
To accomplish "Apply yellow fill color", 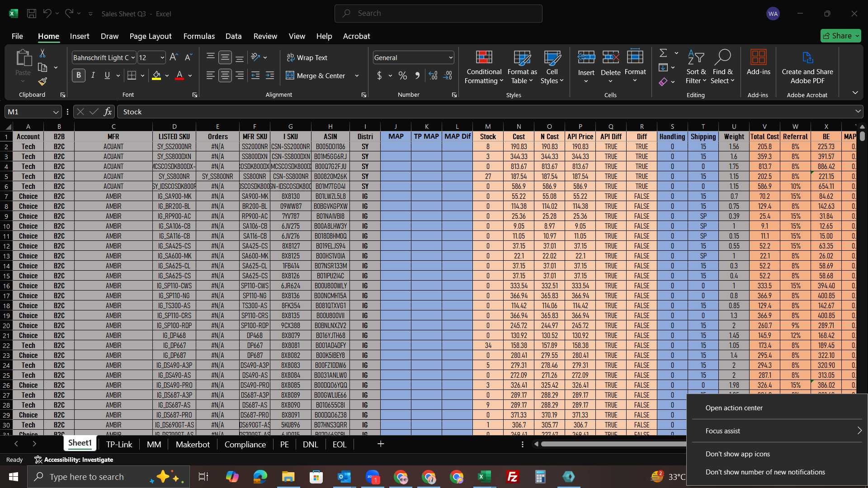I will (x=156, y=75).
